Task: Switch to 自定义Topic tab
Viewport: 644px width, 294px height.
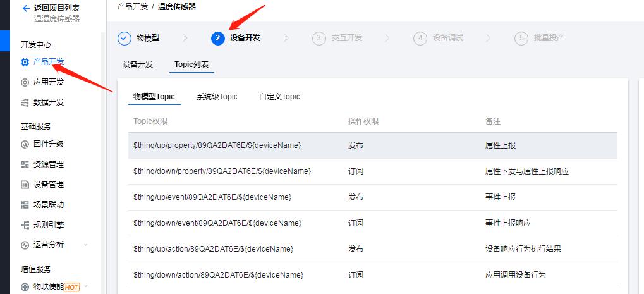Action: click(x=279, y=97)
